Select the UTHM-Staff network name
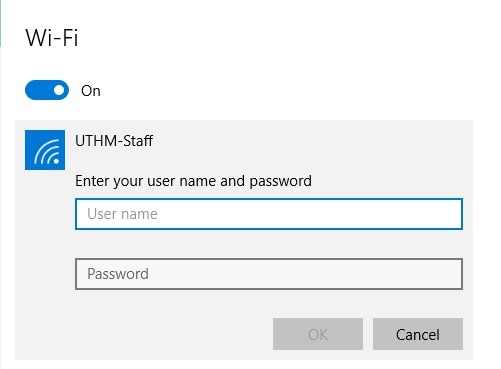501x369 pixels. tap(114, 141)
